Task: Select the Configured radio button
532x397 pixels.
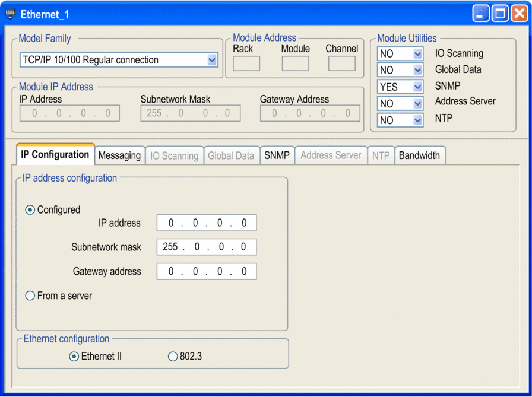Action: [x=30, y=210]
